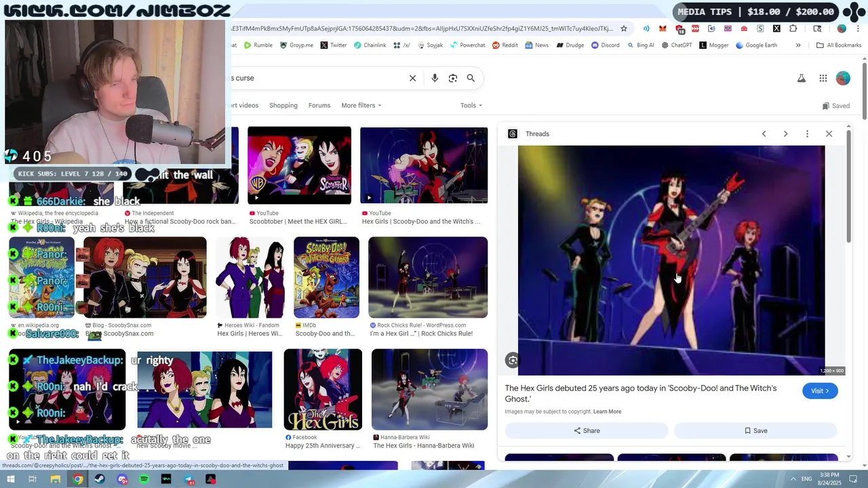Open Search Labs flask icon
The image size is (868, 488).
[802, 78]
